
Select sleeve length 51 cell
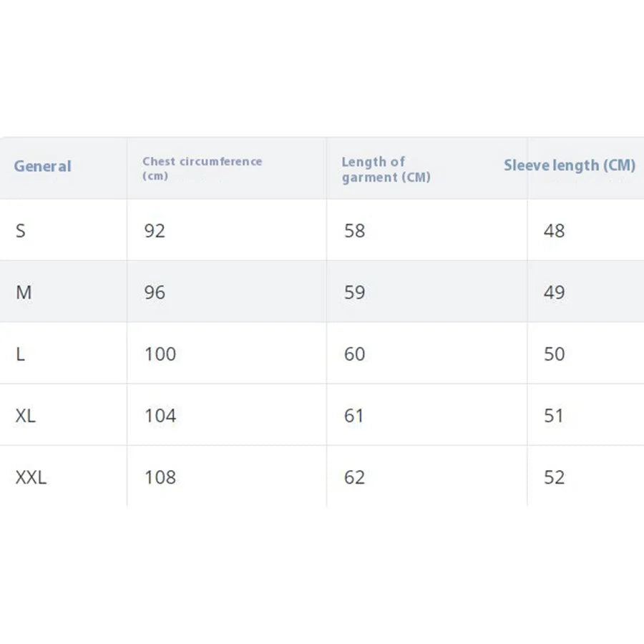[x=554, y=416]
